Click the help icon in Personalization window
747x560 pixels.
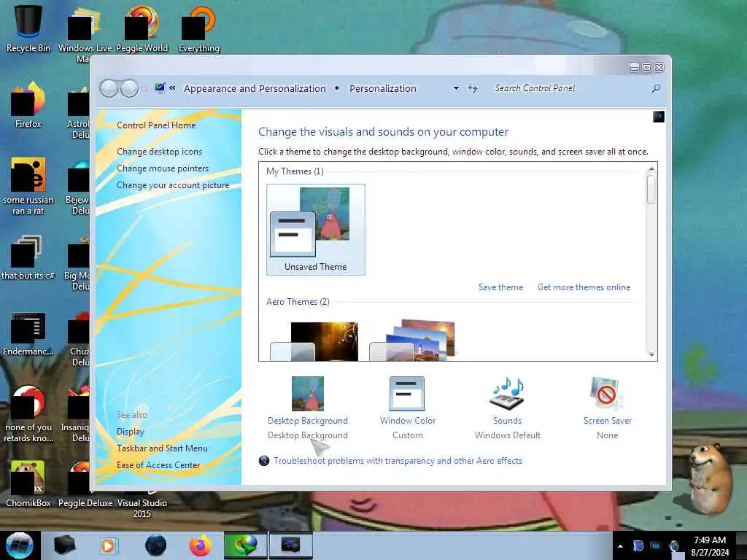click(x=659, y=117)
